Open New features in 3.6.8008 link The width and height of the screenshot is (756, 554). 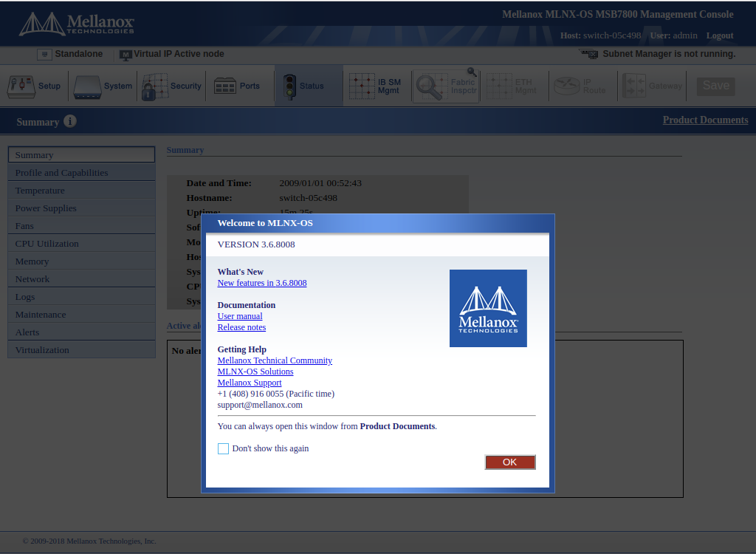click(262, 283)
